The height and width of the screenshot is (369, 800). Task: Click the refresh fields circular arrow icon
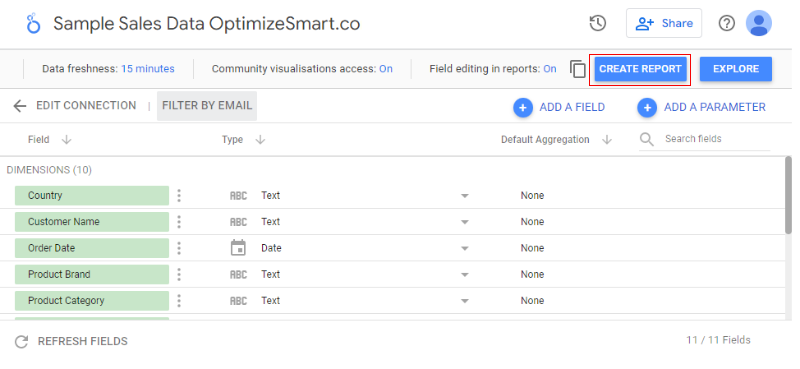pyautogui.click(x=21, y=341)
